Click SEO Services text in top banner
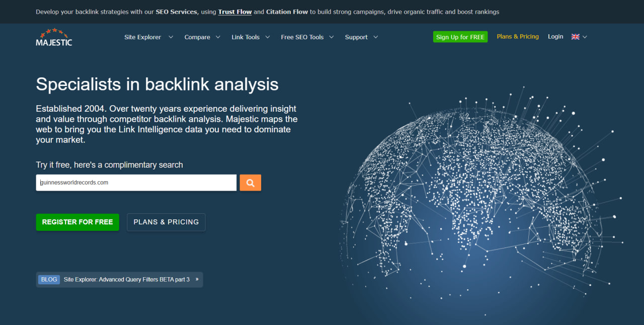 177,12
